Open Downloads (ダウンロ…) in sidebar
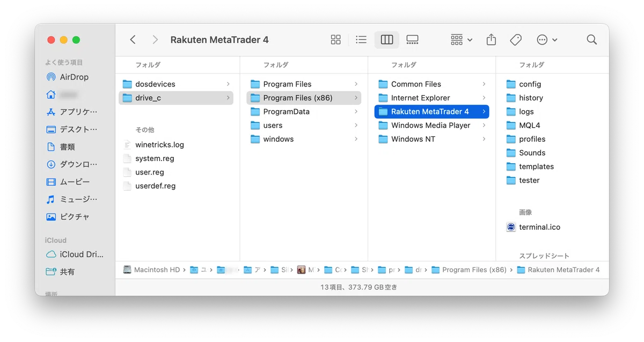The width and height of the screenshot is (644, 342). (x=72, y=164)
